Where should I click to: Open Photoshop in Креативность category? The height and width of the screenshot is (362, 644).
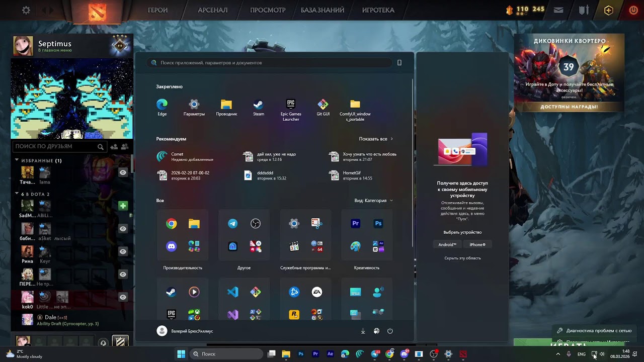(378, 224)
